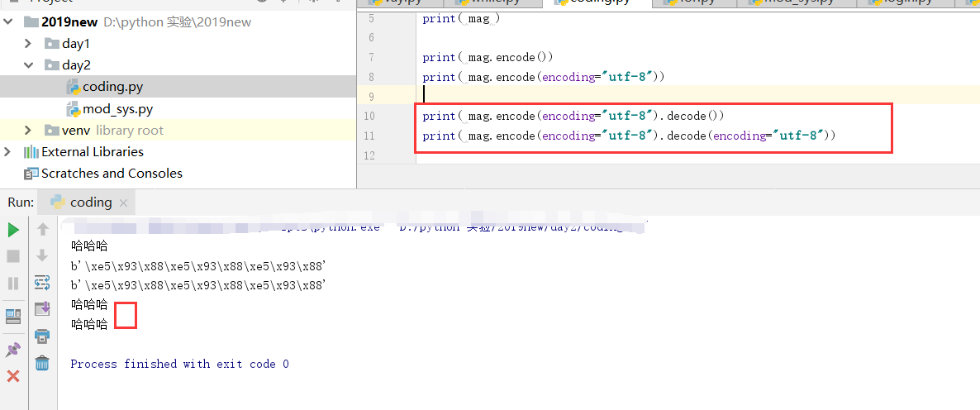
Task: Select the 2019new project root folder
Action: 69,21
